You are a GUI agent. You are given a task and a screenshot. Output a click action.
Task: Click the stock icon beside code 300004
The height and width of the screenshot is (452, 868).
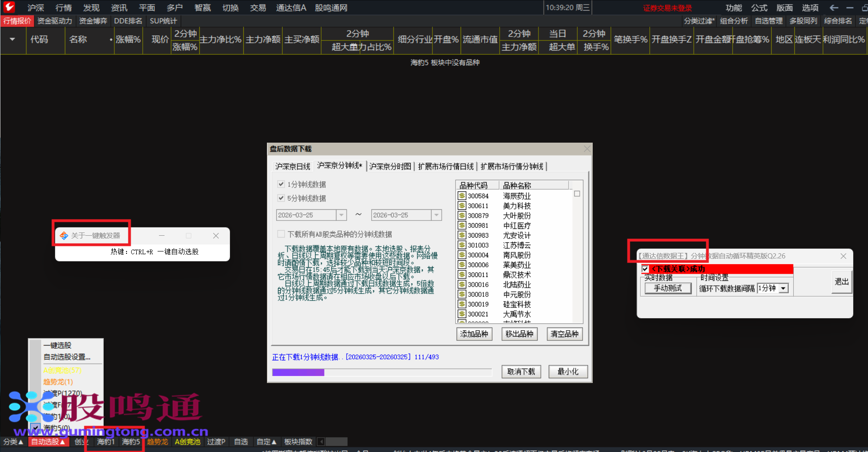462,255
